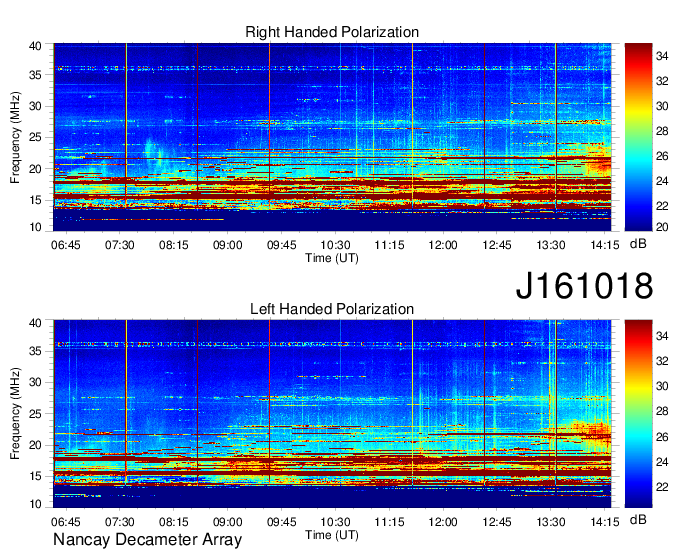Click inside the Right Handed Polarization spectrogram

[332, 137]
